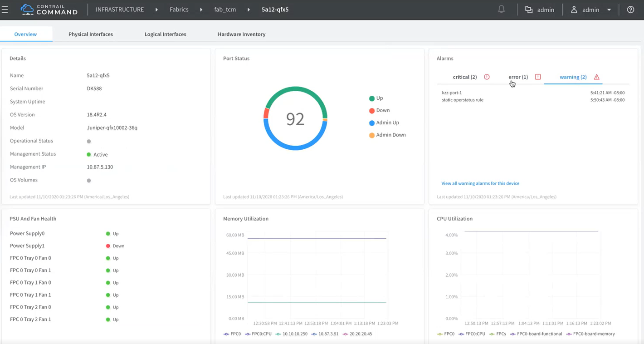The height and width of the screenshot is (344, 644).
Task: Select the error (1) alarms tab
Action: pos(525,77)
